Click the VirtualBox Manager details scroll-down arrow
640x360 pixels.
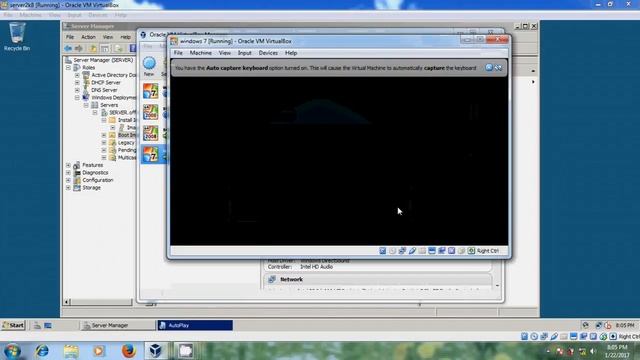pos(497,286)
